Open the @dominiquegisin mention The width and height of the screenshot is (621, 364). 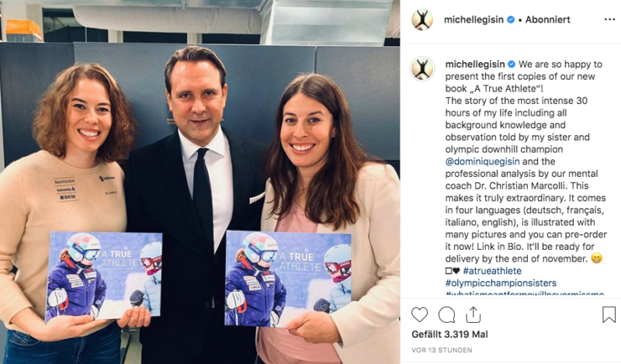point(482,161)
